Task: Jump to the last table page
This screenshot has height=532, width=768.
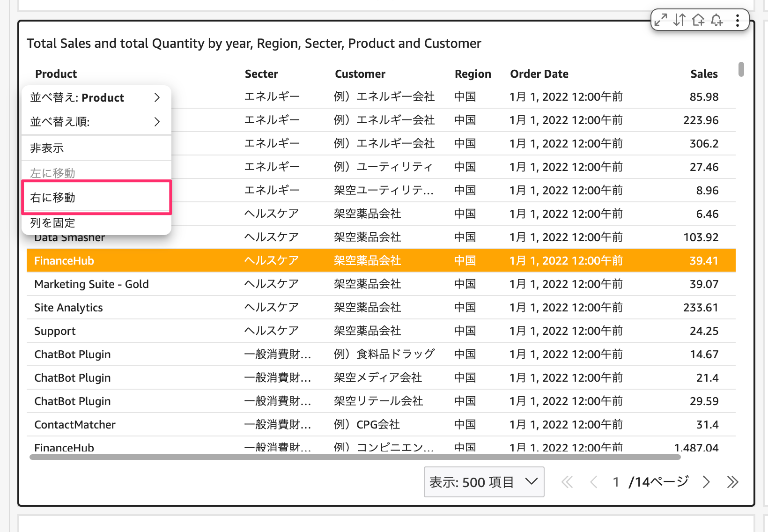Action: click(732, 482)
